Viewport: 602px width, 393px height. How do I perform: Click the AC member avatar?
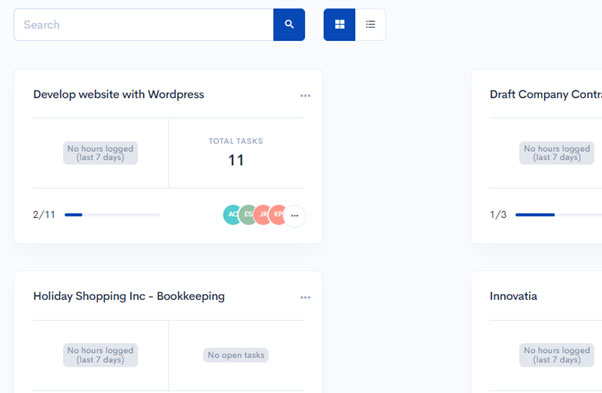click(x=233, y=215)
